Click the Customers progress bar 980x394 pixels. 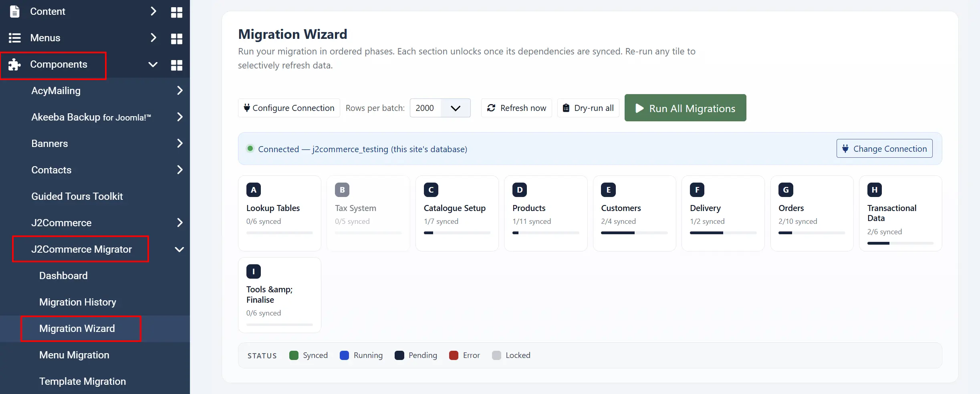tap(634, 233)
